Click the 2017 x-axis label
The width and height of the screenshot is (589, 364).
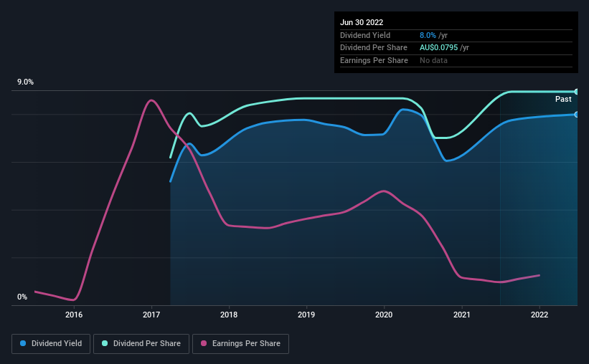click(151, 315)
